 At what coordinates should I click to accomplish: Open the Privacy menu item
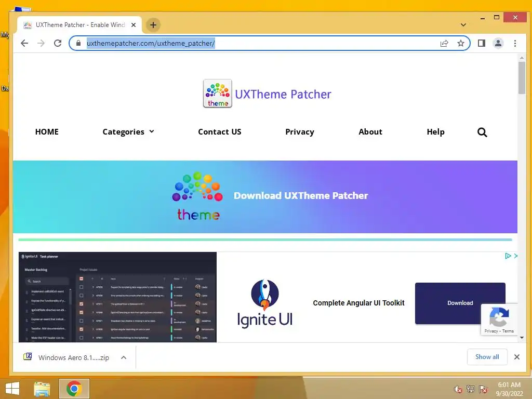click(x=300, y=131)
